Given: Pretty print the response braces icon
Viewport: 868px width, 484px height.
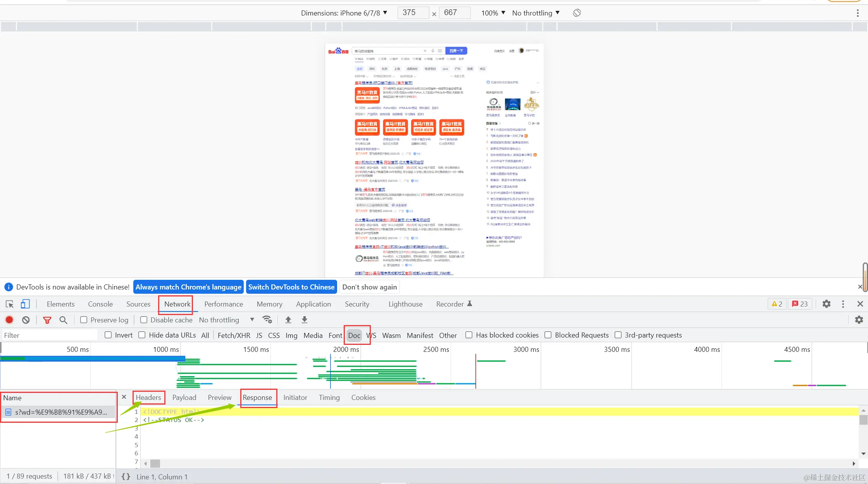Looking at the screenshot, I should [126, 477].
